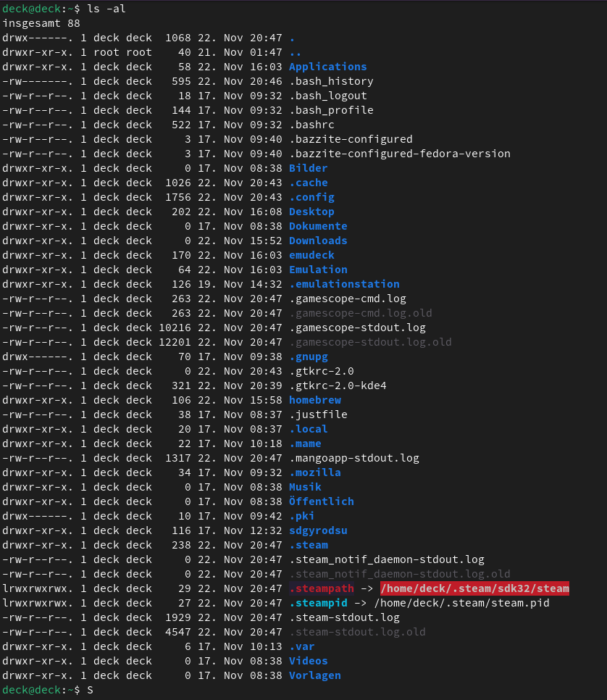Click the .mangoapp-stdout.log file name
This screenshot has height=700, width=607.
(x=353, y=458)
